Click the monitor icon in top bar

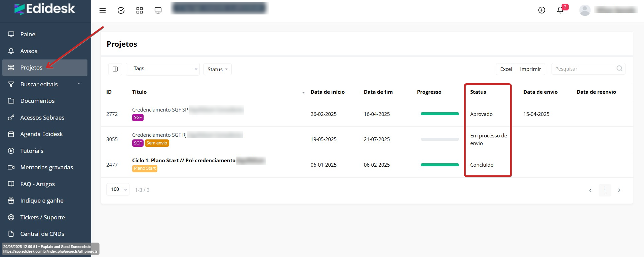tap(158, 10)
